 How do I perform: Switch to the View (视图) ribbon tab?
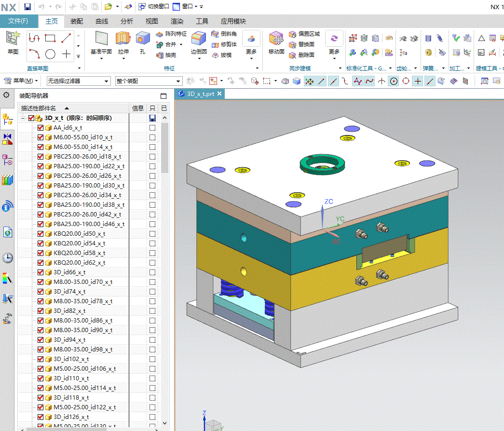tap(152, 21)
